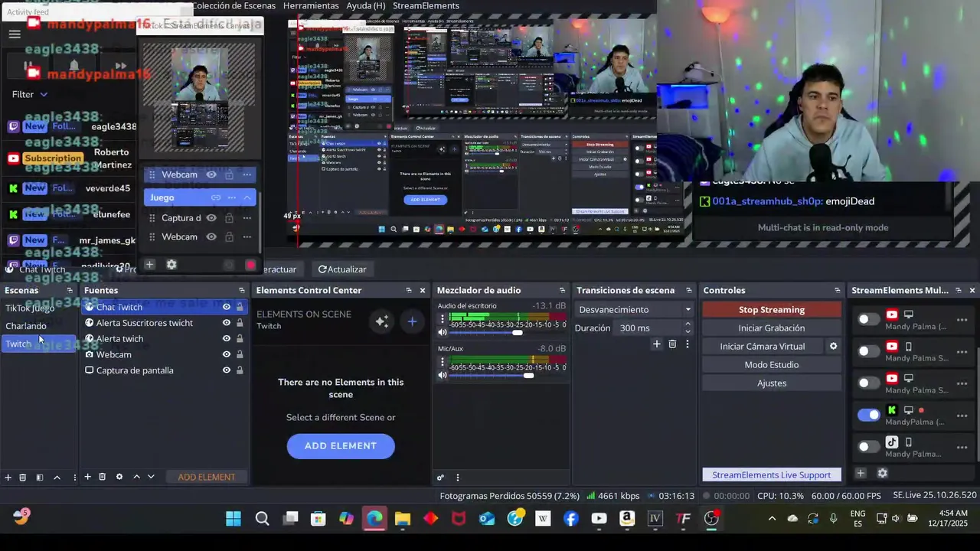
Task: Open Transiciones three-dot options menu
Action: click(688, 344)
